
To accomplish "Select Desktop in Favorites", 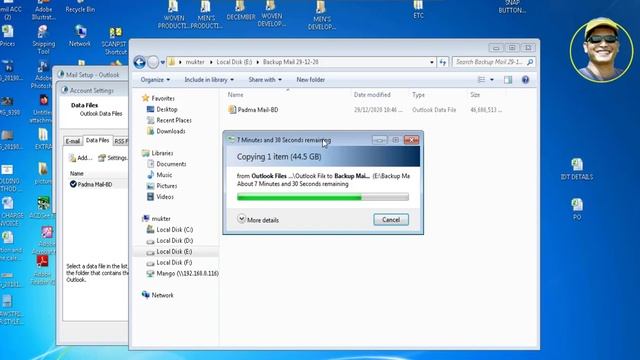I will pos(167,109).
